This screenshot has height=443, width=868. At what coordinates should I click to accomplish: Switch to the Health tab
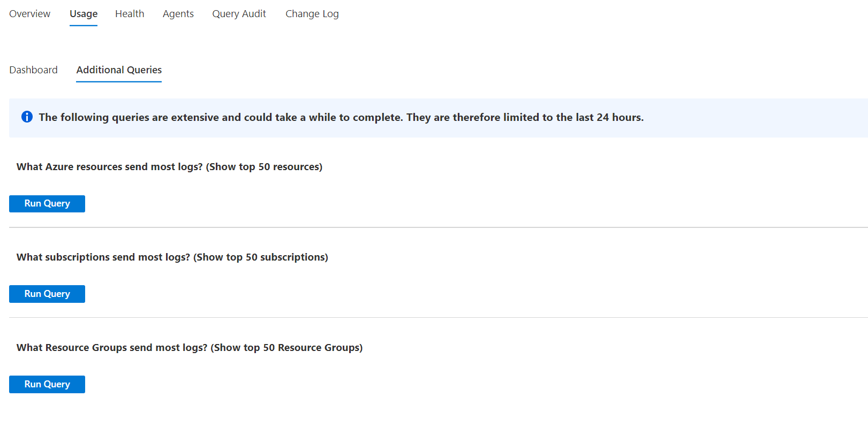130,14
